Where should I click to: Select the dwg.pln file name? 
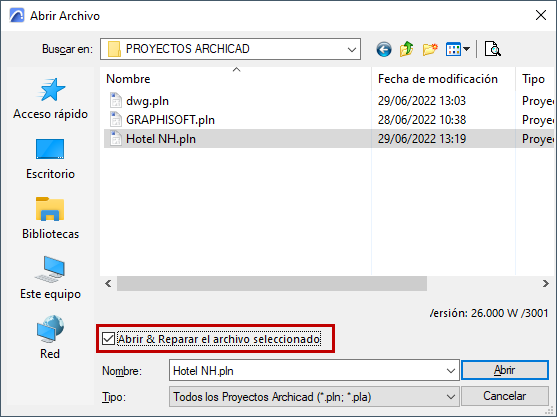tap(147, 101)
